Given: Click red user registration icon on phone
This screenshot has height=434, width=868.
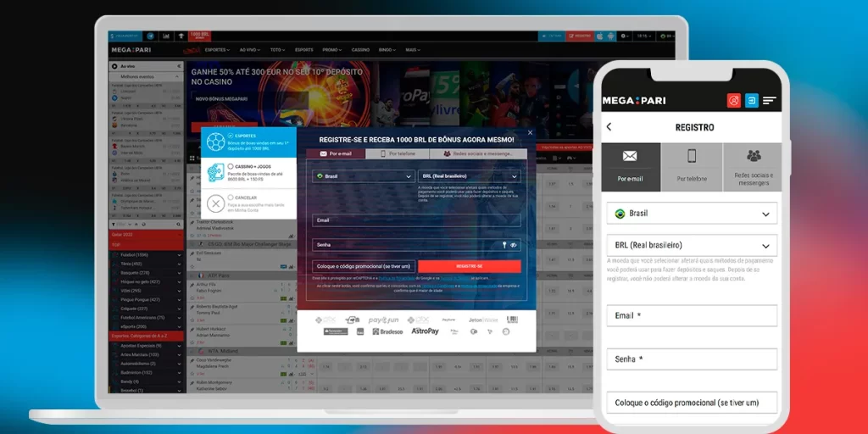Looking at the screenshot, I should pyautogui.click(x=734, y=101).
